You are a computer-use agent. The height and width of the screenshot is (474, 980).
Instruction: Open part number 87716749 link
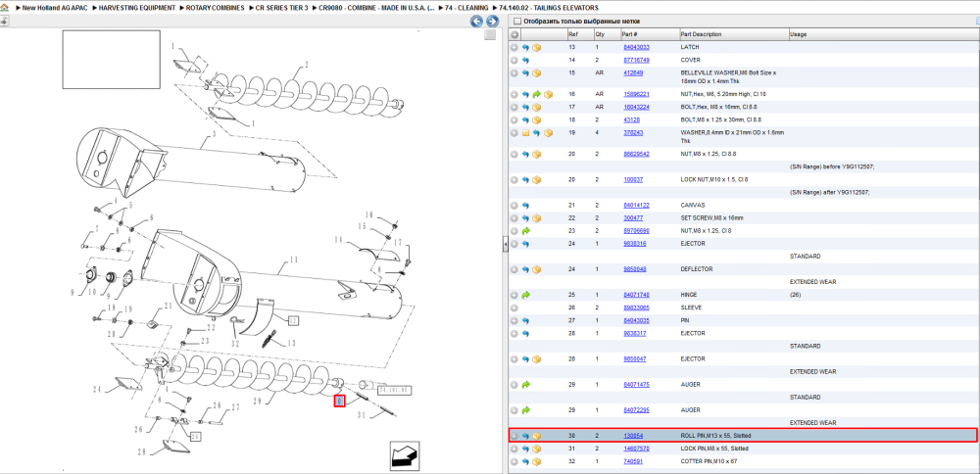pyautogui.click(x=636, y=61)
